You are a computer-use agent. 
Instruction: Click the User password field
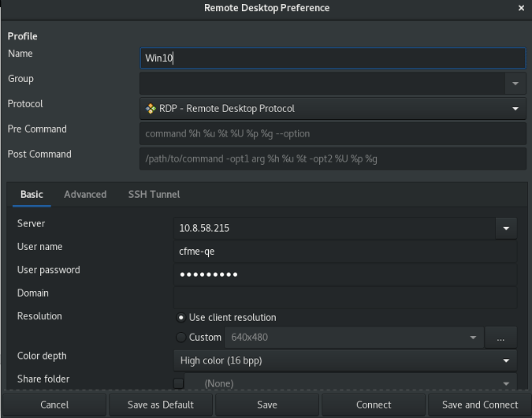pyautogui.click(x=344, y=274)
